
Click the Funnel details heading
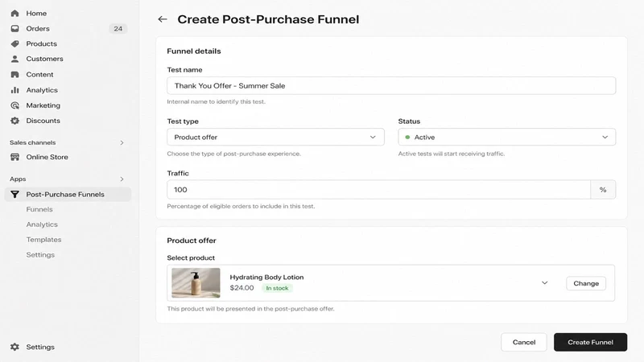[x=194, y=51]
